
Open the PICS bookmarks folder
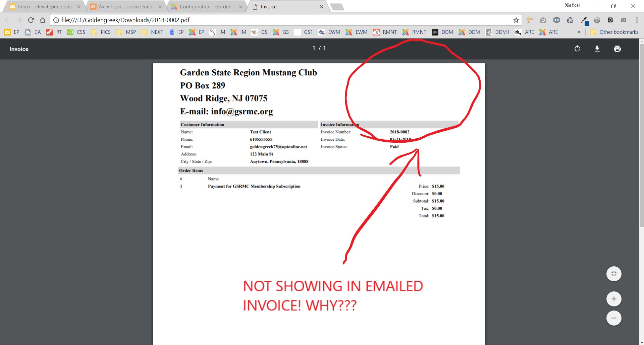click(x=101, y=32)
